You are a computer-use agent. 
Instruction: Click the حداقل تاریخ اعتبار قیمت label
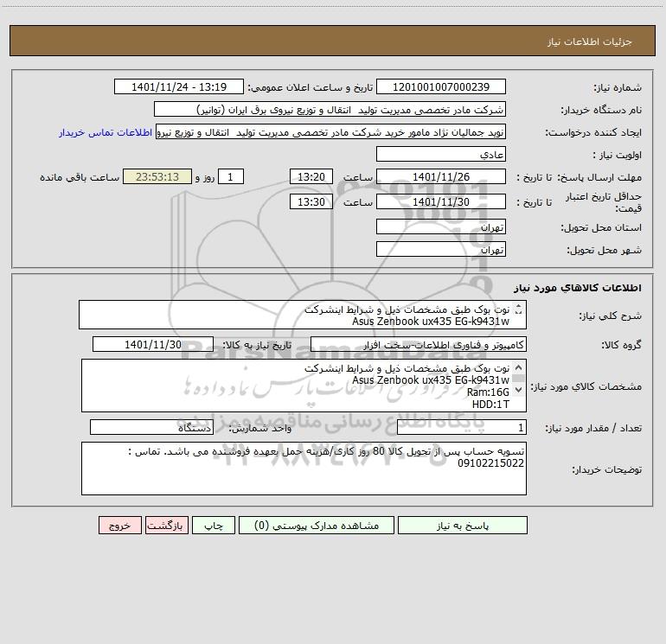[604, 202]
